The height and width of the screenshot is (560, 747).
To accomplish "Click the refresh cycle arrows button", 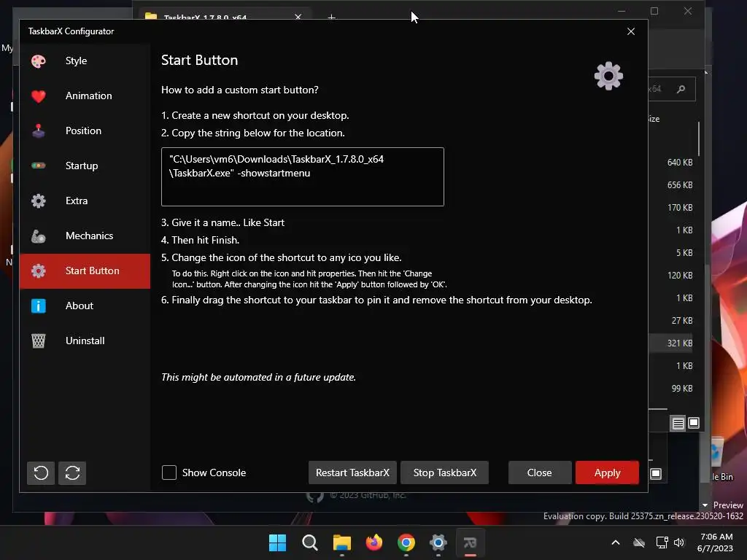I will (72, 472).
